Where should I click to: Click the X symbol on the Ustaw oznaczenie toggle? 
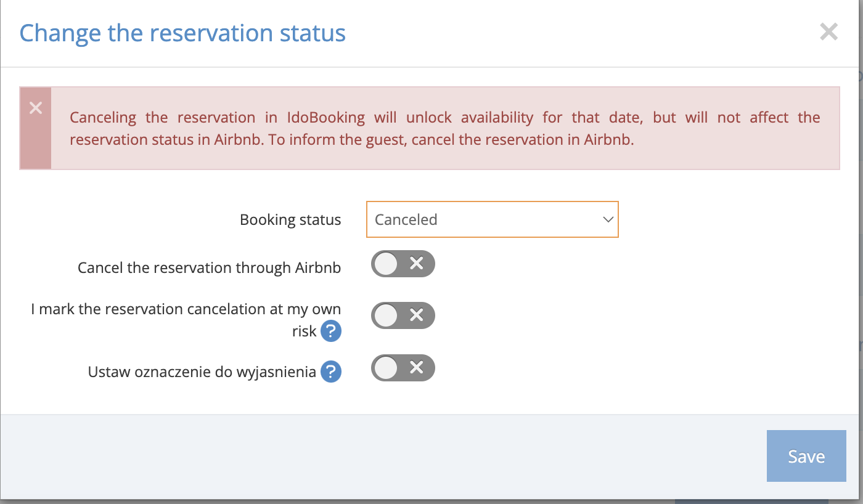417,368
